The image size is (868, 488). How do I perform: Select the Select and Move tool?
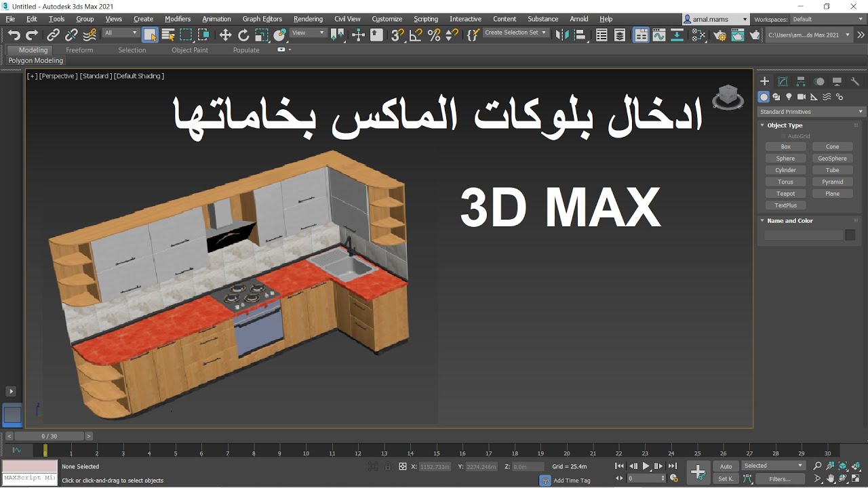(x=225, y=35)
